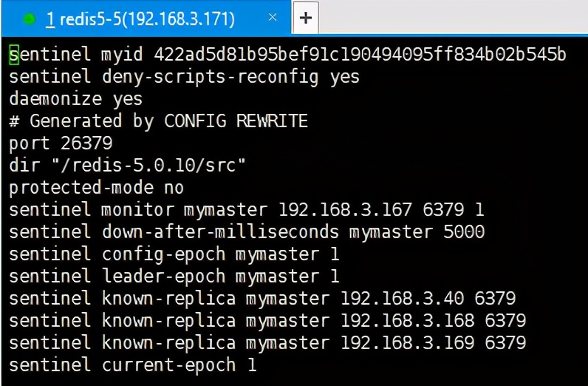The image size is (588, 386).
Task: Click the sentinel myid hash value
Action: tap(360, 55)
